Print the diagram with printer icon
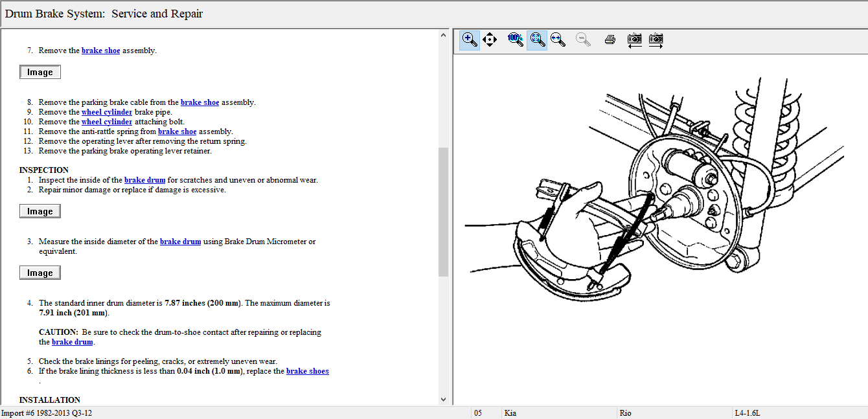The width and height of the screenshot is (868, 419). (610, 40)
